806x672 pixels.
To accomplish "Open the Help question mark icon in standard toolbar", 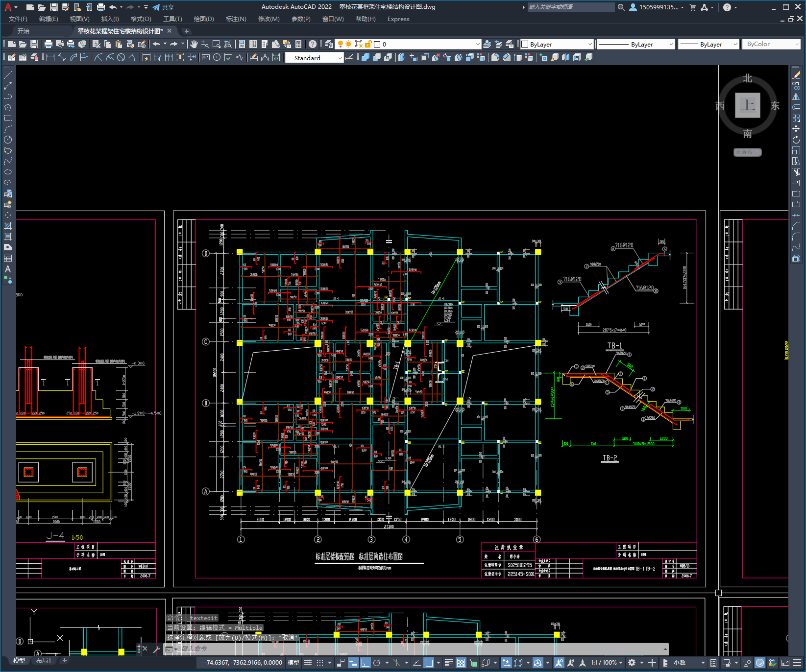I will [x=313, y=44].
